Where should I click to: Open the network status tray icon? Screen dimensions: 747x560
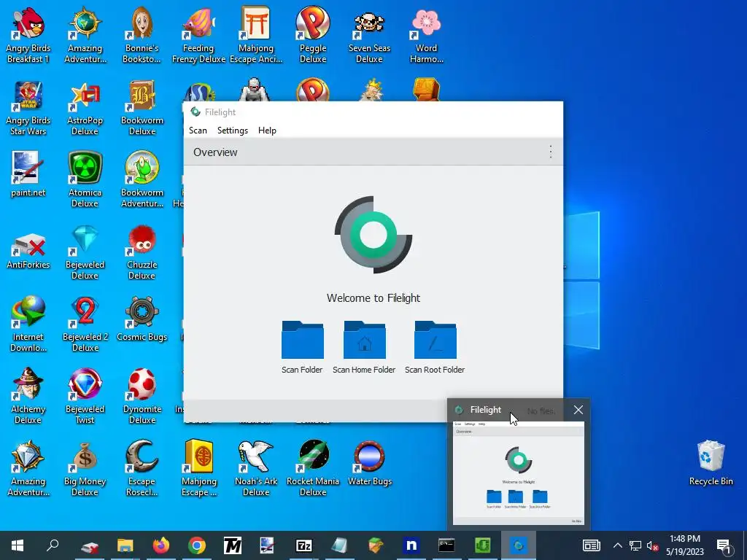click(x=635, y=545)
